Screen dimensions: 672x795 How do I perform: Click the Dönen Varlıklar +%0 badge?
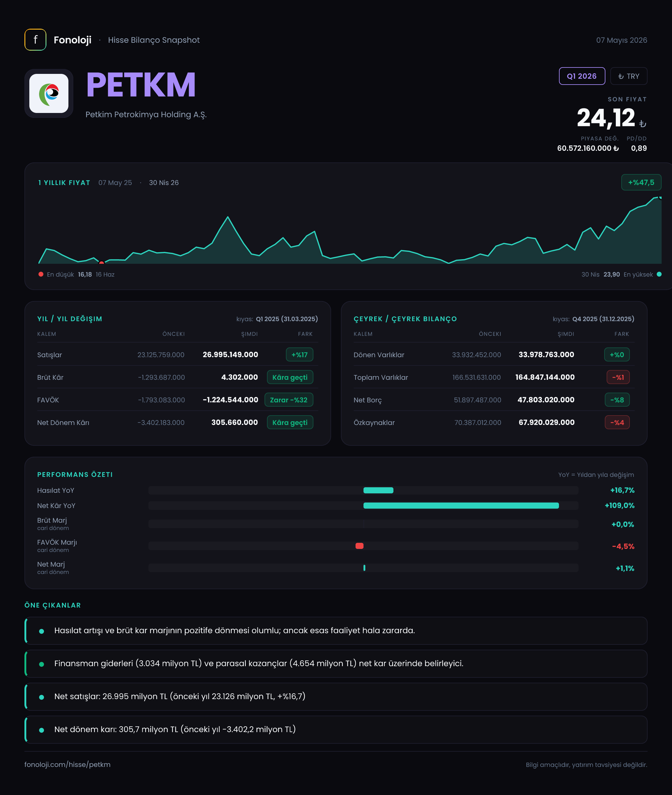(617, 354)
